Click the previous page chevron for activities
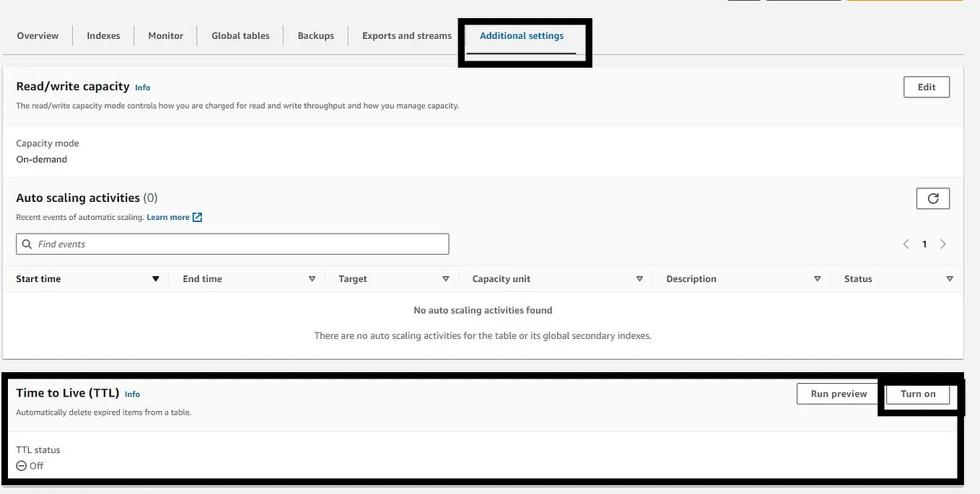The image size is (980, 494). pos(906,244)
